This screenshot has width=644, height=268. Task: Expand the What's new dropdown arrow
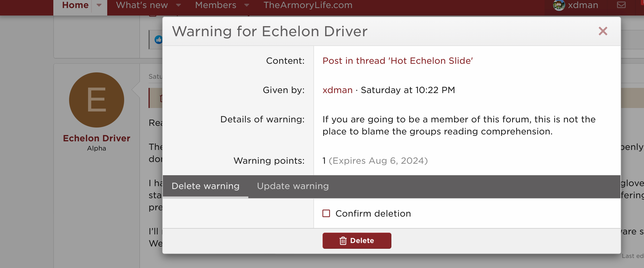pos(178,5)
